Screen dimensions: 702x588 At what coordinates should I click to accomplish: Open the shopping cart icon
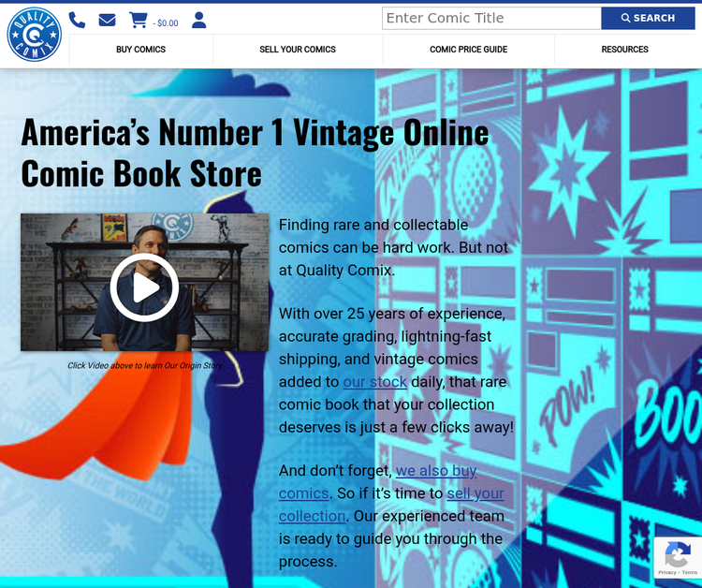tap(139, 21)
